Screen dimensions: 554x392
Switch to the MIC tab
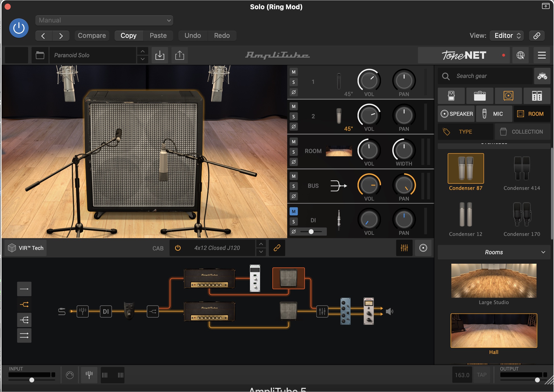pyautogui.click(x=494, y=114)
